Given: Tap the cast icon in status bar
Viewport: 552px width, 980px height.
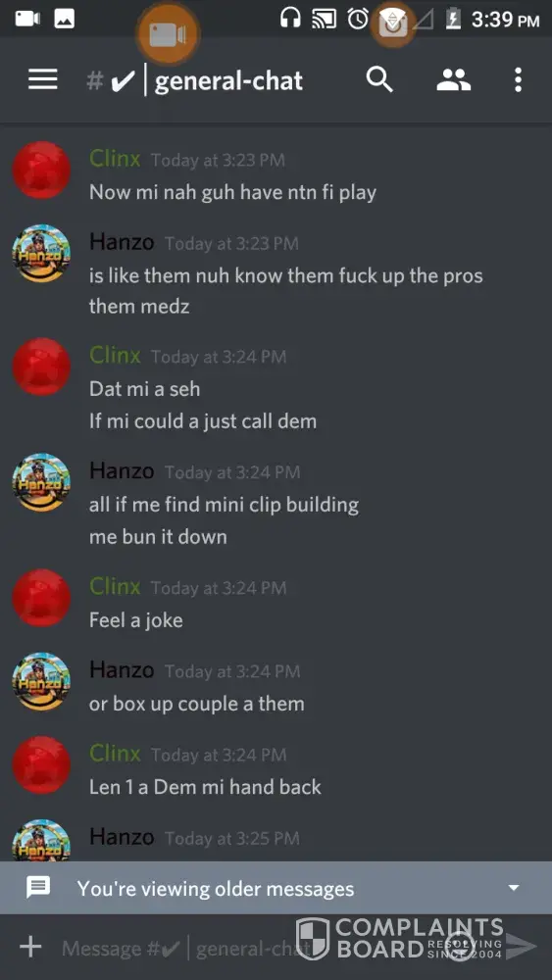Looking at the screenshot, I should click(324, 19).
